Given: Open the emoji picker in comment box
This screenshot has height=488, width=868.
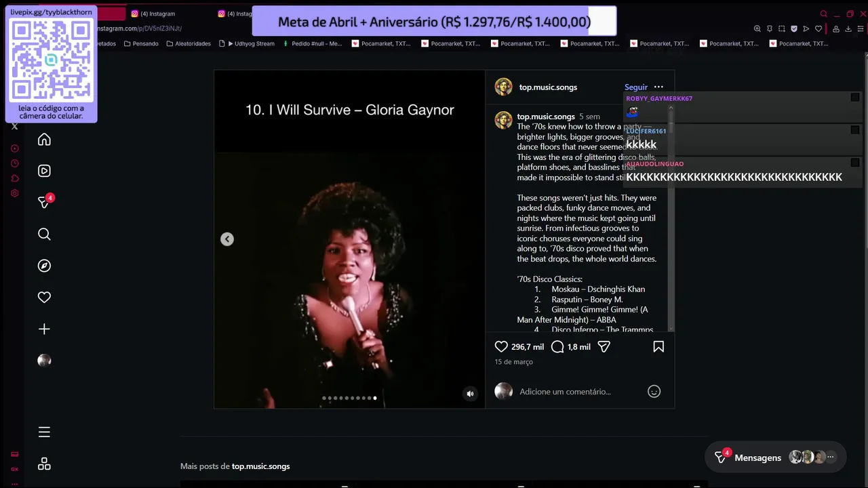Looking at the screenshot, I should (x=654, y=391).
